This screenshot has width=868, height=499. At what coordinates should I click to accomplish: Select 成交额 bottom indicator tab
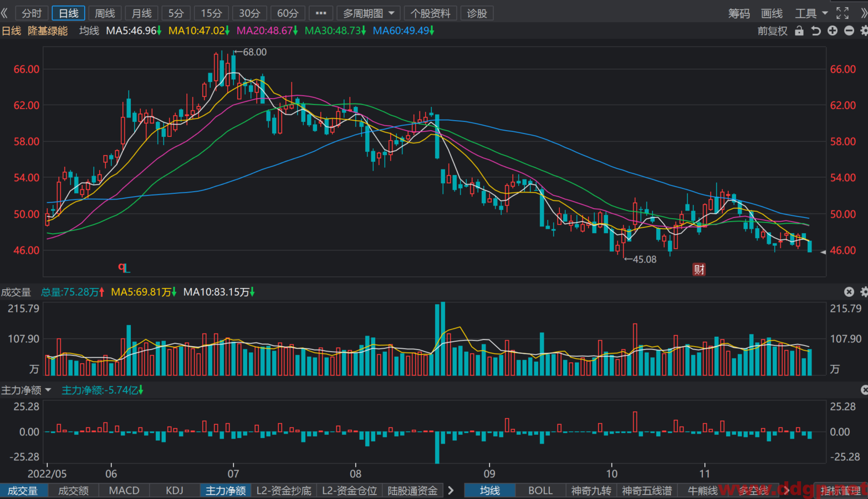[73, 491]
